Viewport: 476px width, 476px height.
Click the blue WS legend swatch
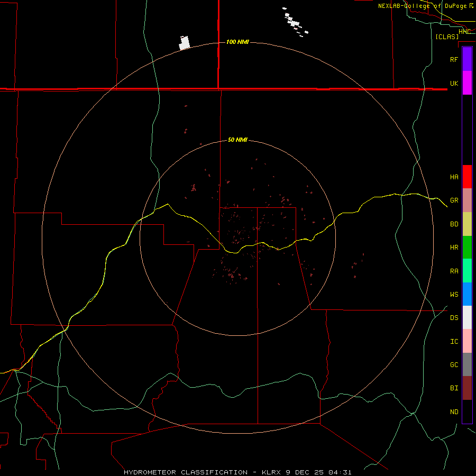(467, 294)
